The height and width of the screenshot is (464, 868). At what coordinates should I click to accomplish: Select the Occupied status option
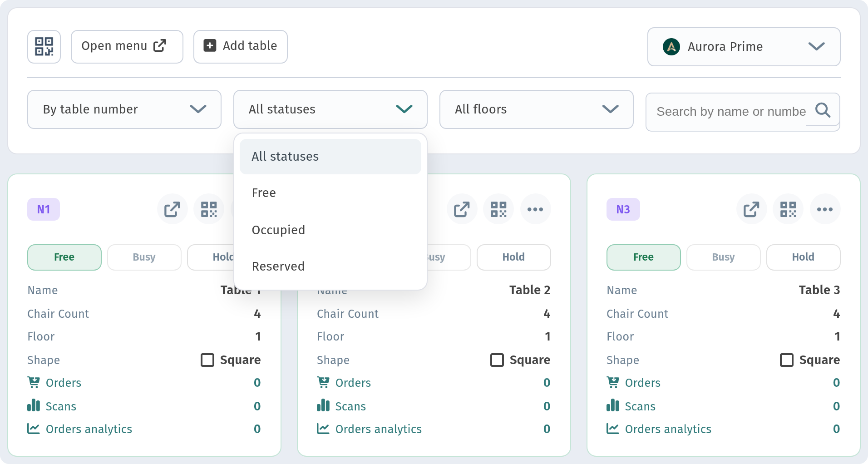click(330, 230)
